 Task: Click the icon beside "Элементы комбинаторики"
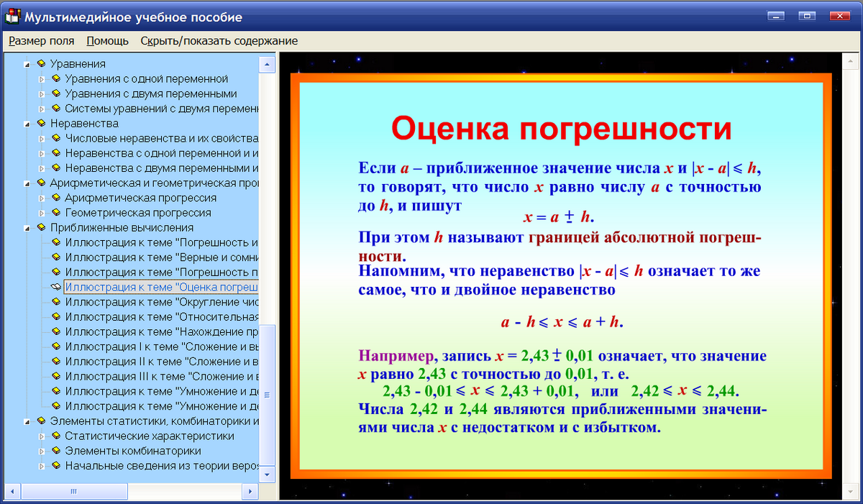[x=55, y=449]
